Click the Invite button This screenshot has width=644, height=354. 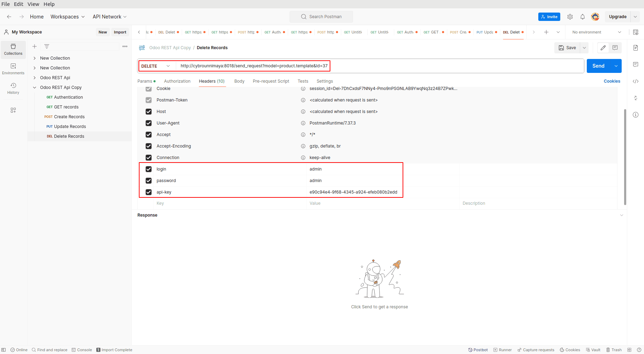549,17
